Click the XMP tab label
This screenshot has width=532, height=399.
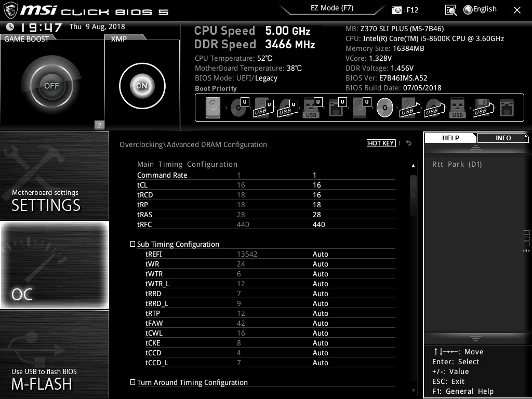tap(119, 39)
